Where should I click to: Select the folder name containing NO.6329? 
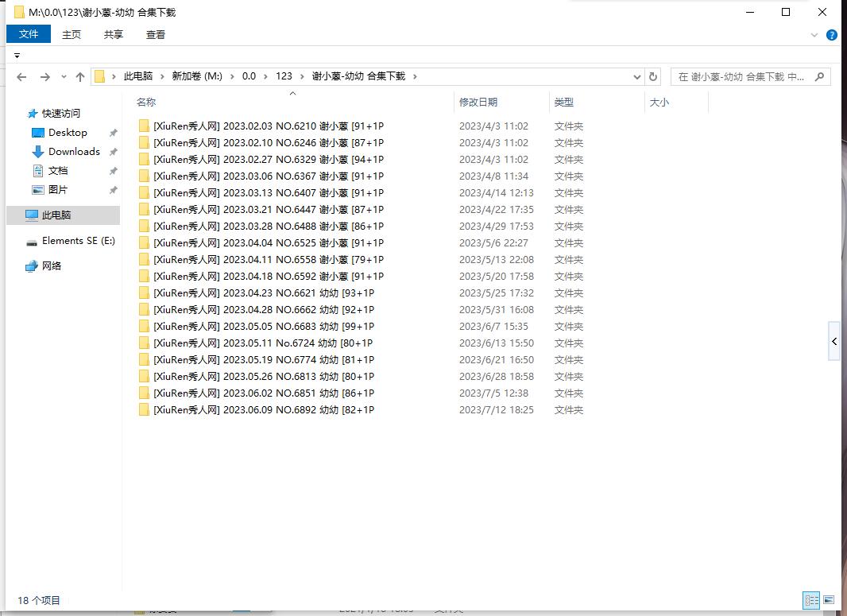tap(269, 160)
